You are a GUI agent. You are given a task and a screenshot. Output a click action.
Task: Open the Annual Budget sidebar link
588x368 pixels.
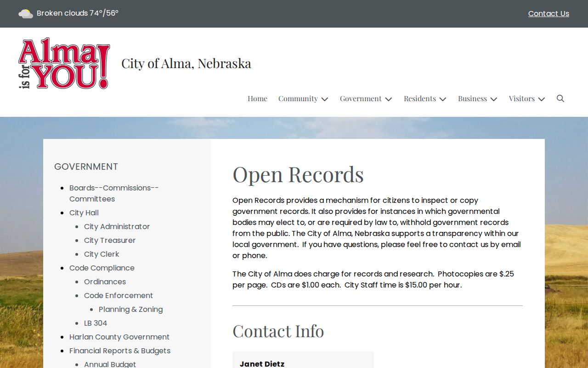pos(110,364)
